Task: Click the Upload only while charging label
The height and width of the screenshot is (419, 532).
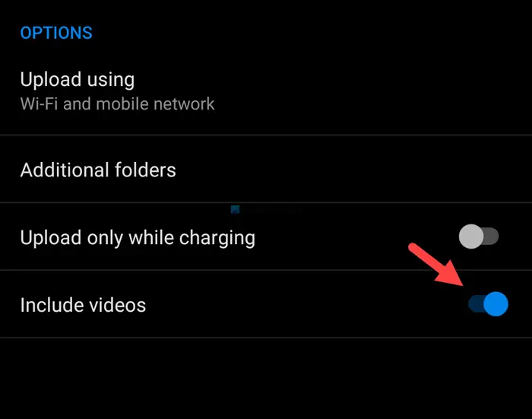Action: tap(138, 238)
